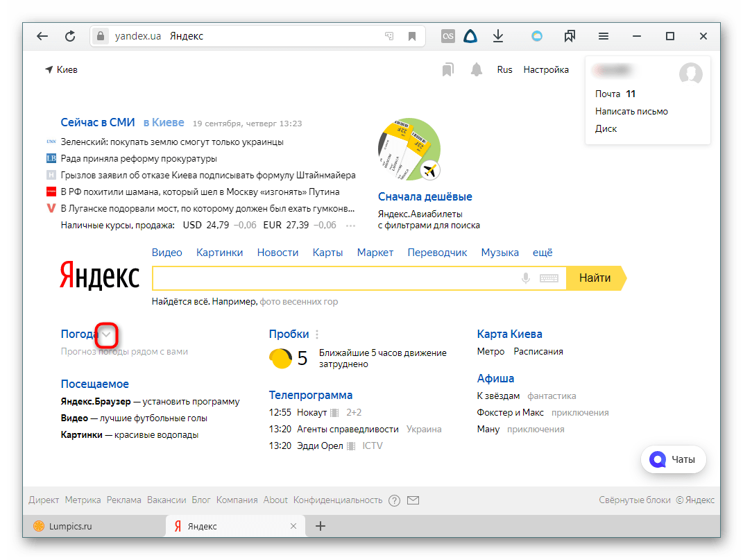The height and width of the screenshot is (560, 743).
Task: Open the Чаты chat button
Action: pyautogui.click(x=673, y=459)
